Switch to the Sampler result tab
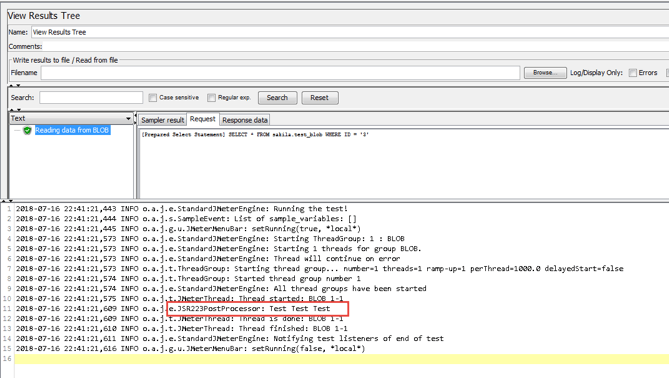The height and width of the screenshot is (378, 669). click(x=163, y=120)
